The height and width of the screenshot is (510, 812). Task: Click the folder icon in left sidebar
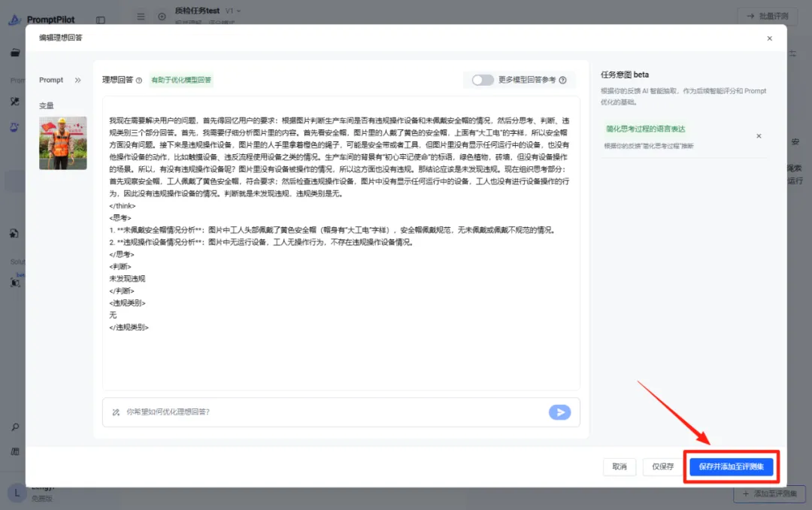(15, 53)
